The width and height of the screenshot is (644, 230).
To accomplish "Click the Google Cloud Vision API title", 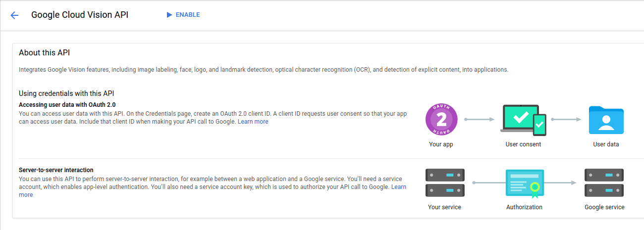I will [80, 15].
